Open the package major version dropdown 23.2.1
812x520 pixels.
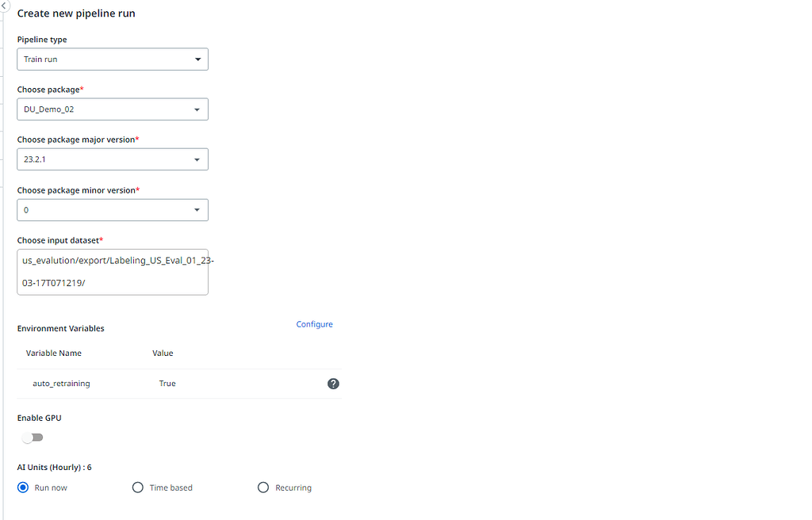[x=113, y=160]
